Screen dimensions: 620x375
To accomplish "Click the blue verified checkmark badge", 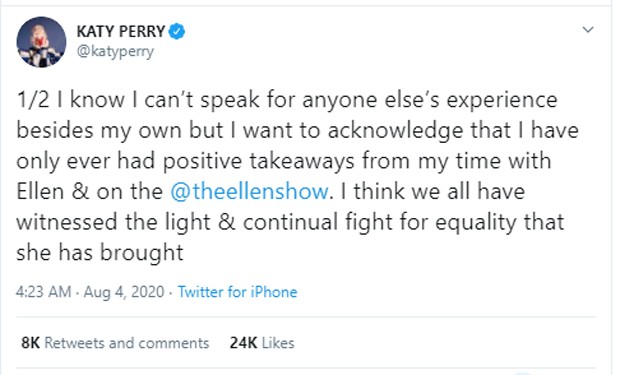I will (x=177, y=31).
